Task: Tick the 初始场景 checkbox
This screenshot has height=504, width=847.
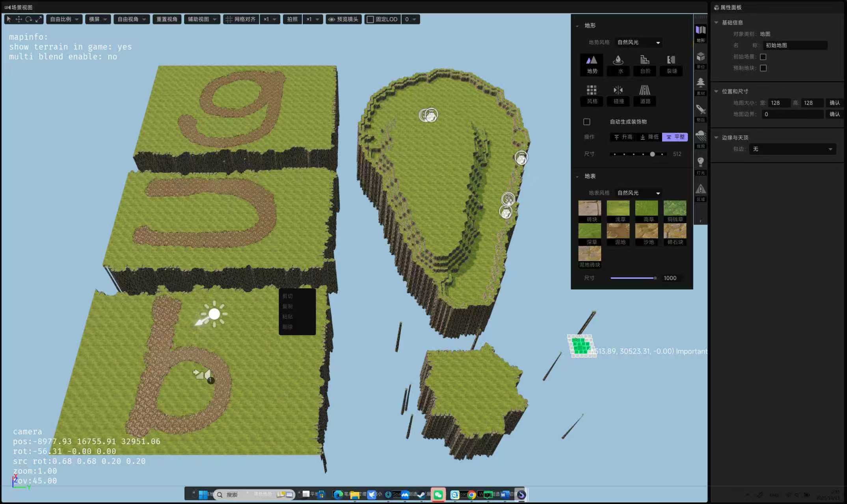Action: (763, 57)
